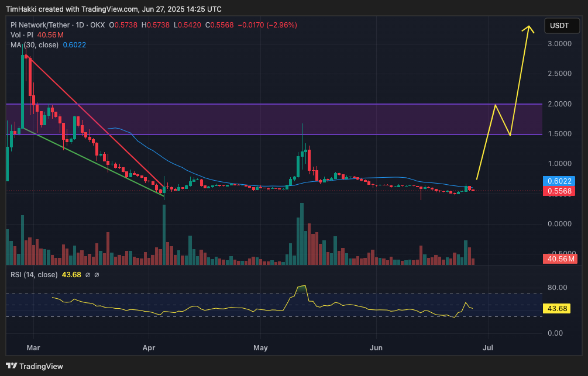The image size is (588, 376).
Task: Click the USDT currency button
Action: pos(561,26)
